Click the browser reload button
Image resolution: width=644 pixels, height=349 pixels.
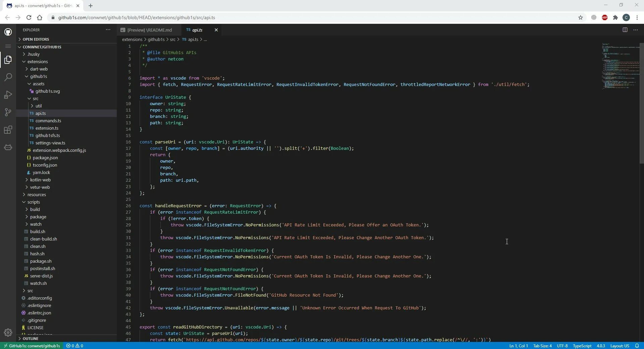[29, 17]
